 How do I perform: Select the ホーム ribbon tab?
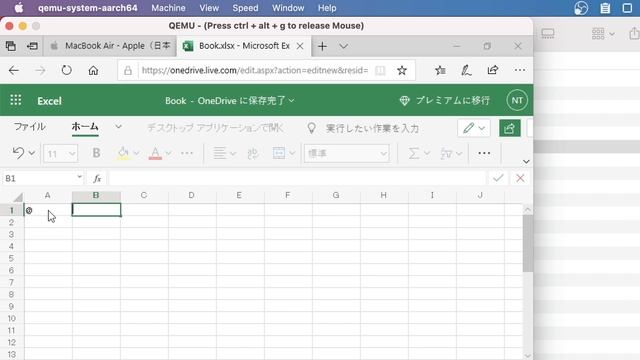(85, 127)
